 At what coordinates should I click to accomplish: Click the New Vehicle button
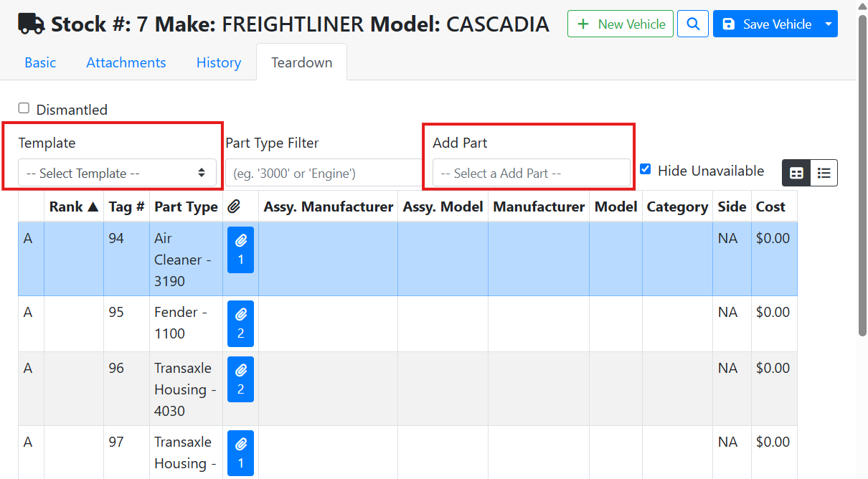[621, 24]
